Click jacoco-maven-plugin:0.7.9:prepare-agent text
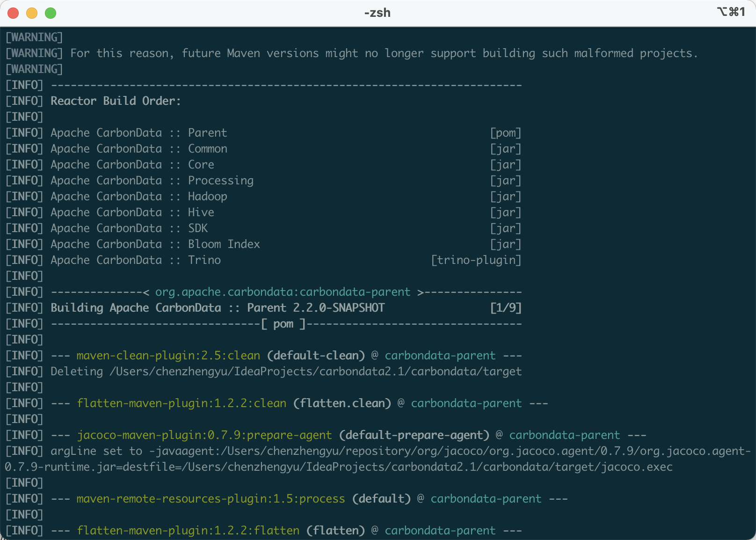This screenshot has width=756, height=540. [204, 435]
